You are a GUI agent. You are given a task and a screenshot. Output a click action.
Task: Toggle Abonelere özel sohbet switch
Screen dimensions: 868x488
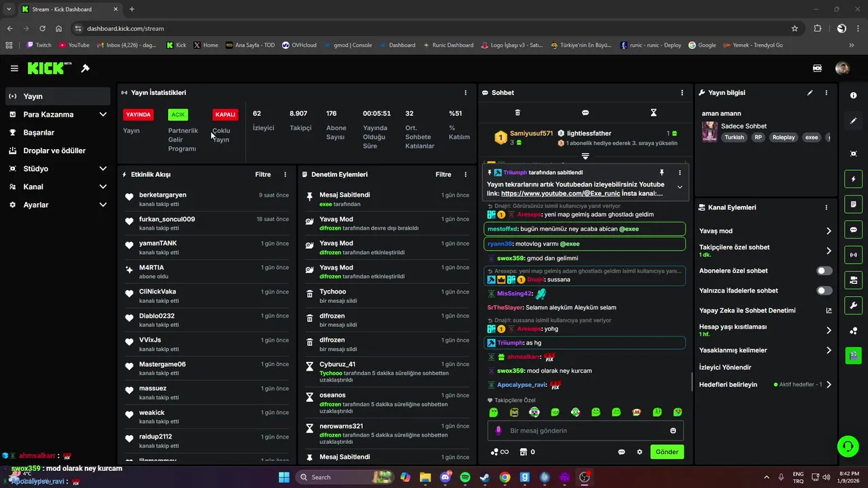pos(824,270)
